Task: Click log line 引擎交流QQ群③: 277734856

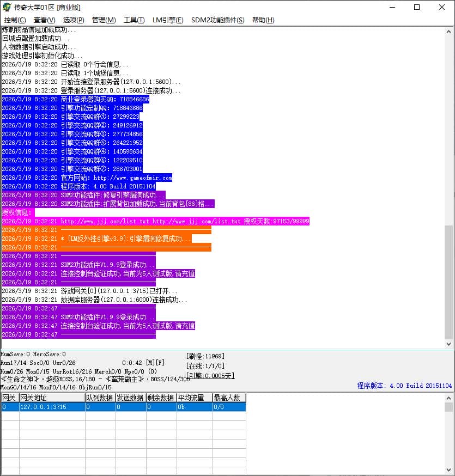Action: (72, 134)
